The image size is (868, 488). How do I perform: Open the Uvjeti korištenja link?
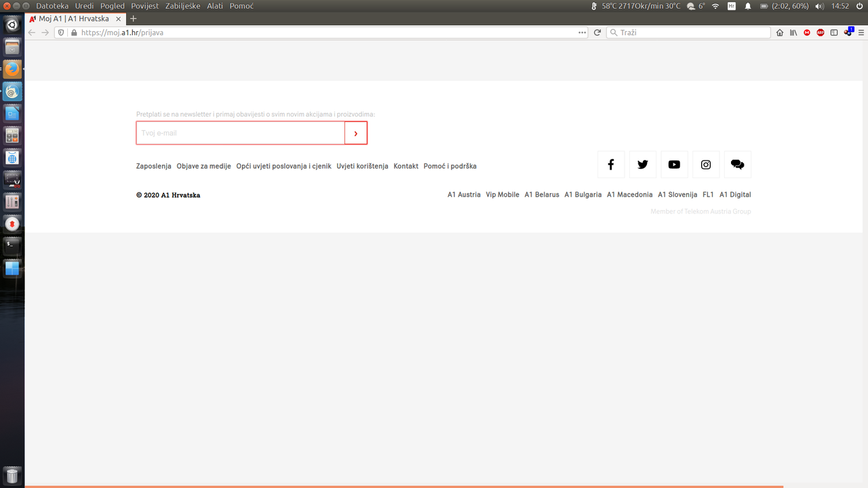(x=363, y=166)
